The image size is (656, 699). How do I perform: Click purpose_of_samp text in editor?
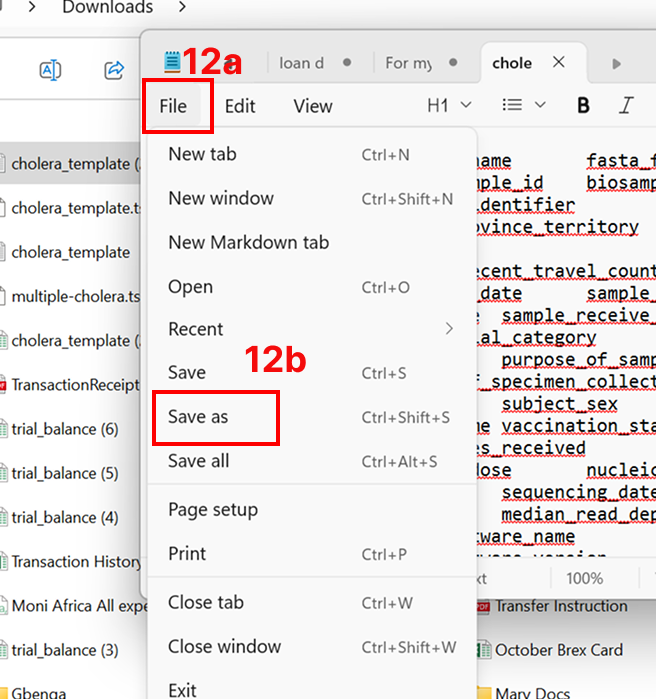click(578, 360)
